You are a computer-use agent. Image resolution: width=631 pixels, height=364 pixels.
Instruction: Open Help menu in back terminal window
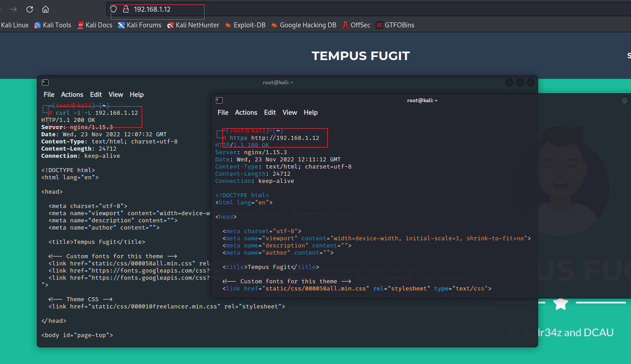137,95
